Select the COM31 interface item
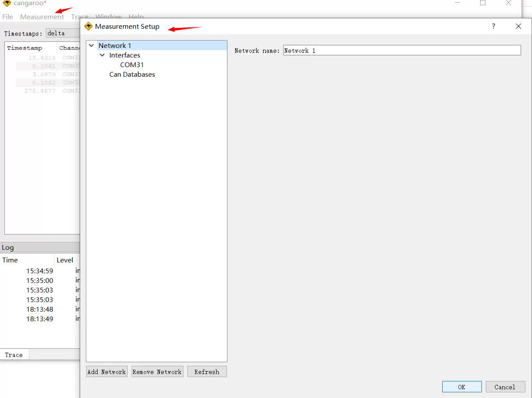The width and height of the screenshot is (532, 398). coord(132,65)
